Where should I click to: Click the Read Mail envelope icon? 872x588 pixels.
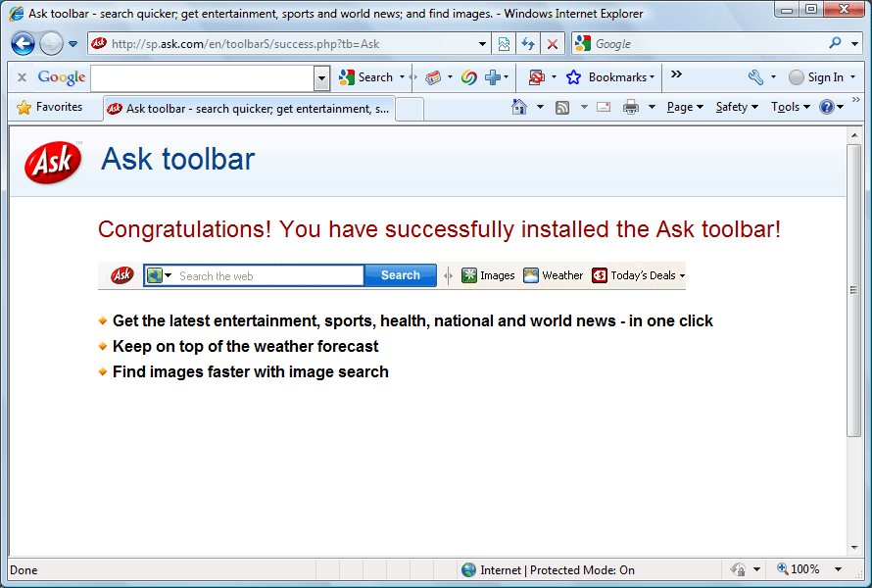pos(604,107)
